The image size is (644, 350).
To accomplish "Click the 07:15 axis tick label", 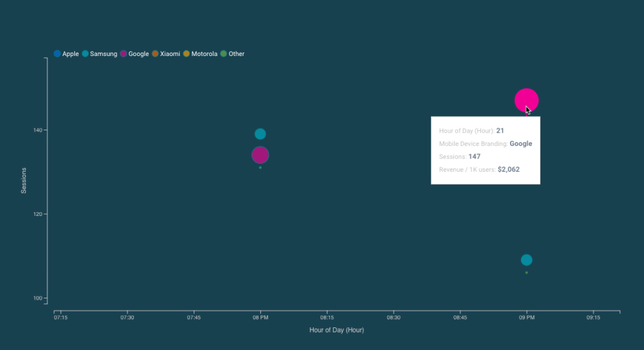I will 61,317.
